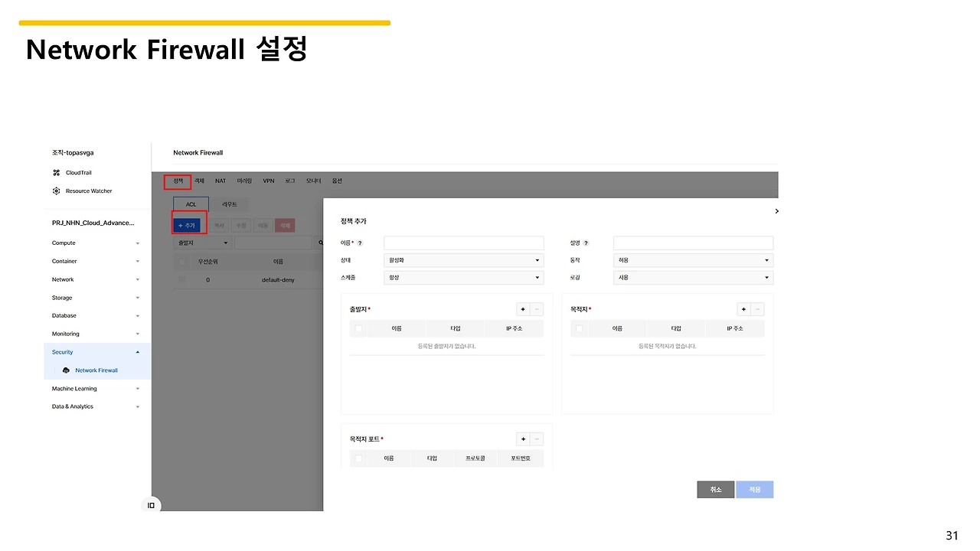Add a port with the 목적지 포트 plus button
980x551 pixels.
(524, 439)
